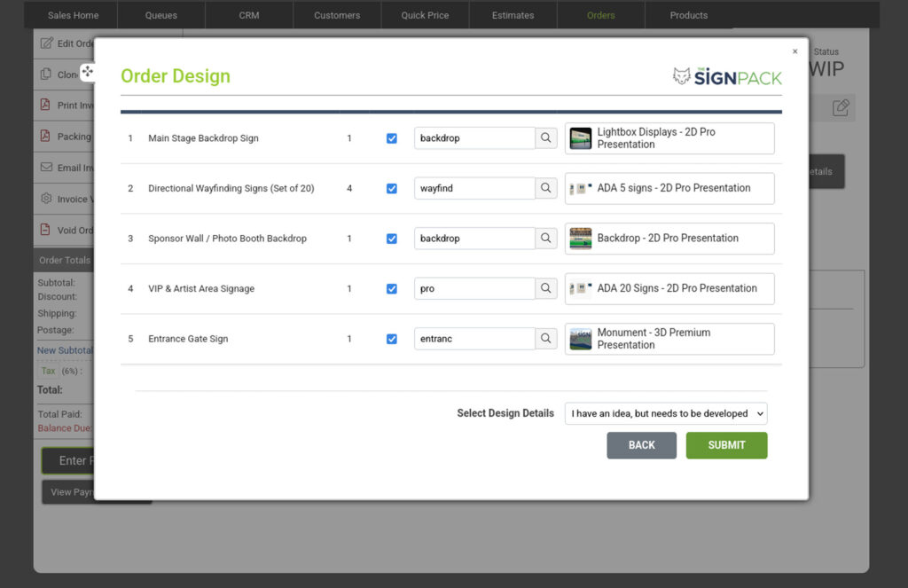Image resolution: width=908 pixels, height=588 pixels.
Task: Search designs for VIP & Artist Area Signage
Action: coord(545,288)
